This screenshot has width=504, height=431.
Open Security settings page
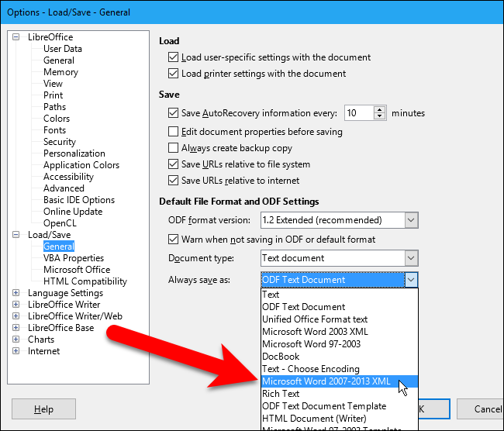click(x=60, y=142)
